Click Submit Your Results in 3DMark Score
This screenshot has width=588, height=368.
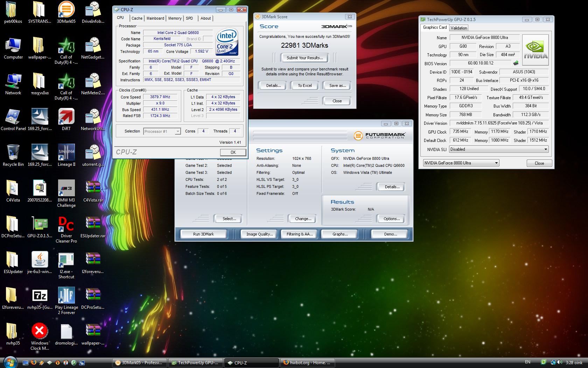[x=304, y=58]
